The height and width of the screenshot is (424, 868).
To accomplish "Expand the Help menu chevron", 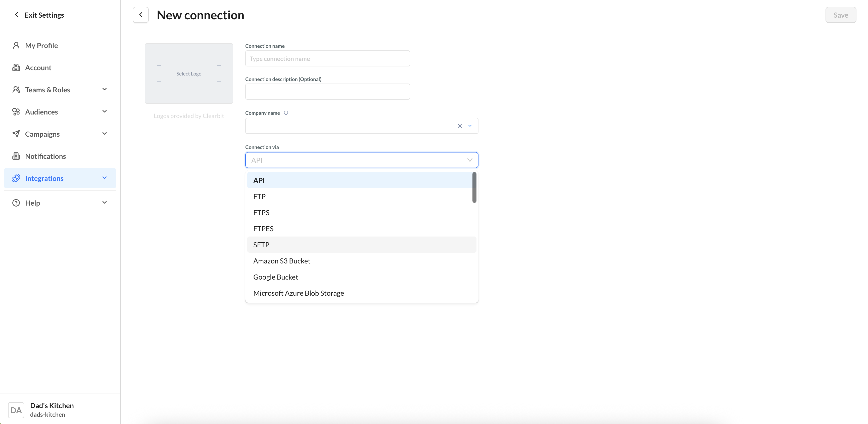I will click(x=105, y=202).
